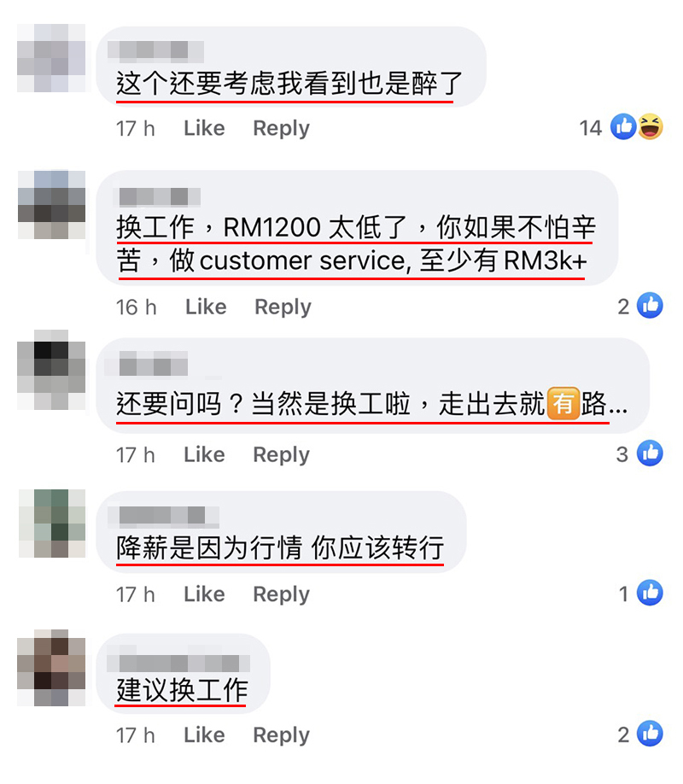The width and height of the screenshot is (683, 784).
Task: Like the comment 建议换工作
Action: pos(204,735)
